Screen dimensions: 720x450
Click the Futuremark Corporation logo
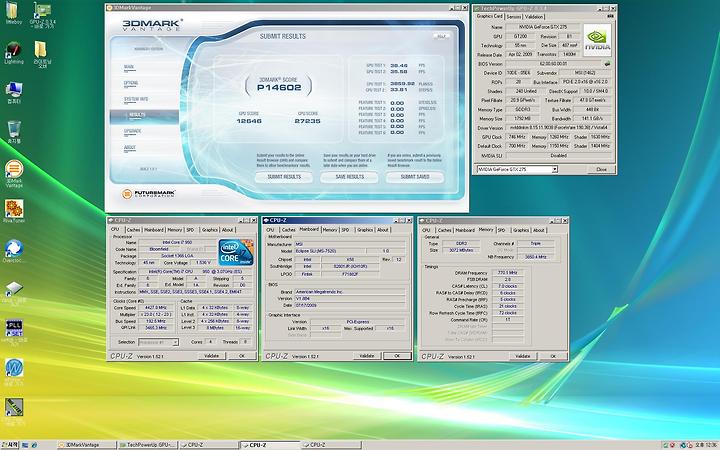pyautogui.click(x=149, y=194)
